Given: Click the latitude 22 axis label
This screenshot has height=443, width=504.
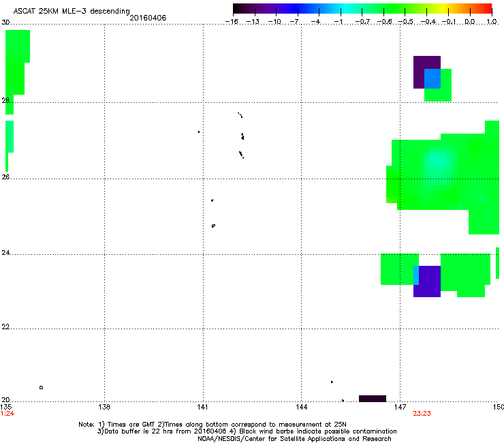Looking at the screenshot, I should [x=5, y=326].
